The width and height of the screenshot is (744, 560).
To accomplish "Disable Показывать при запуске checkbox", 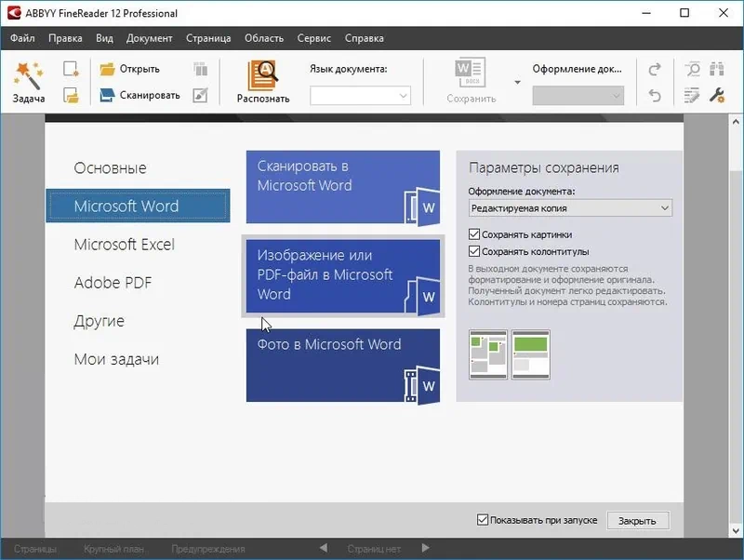I will click(x=482, y=520).
